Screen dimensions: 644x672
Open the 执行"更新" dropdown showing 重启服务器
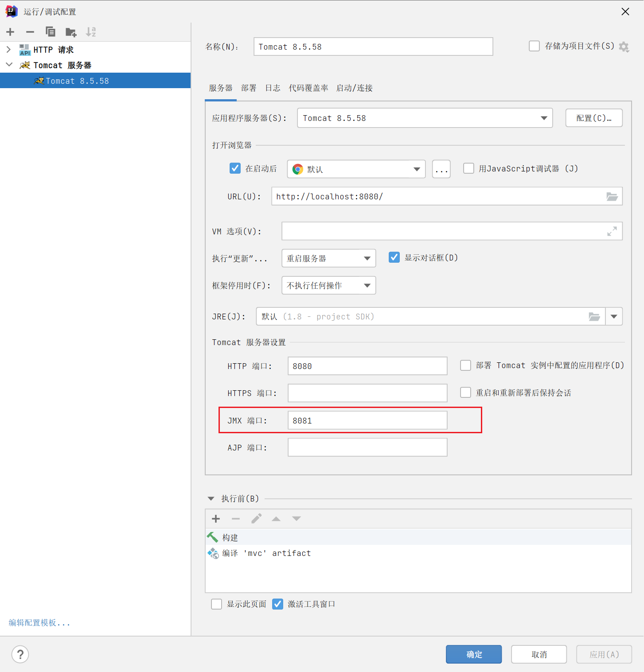pyautogui.click(x=329, y=258)
